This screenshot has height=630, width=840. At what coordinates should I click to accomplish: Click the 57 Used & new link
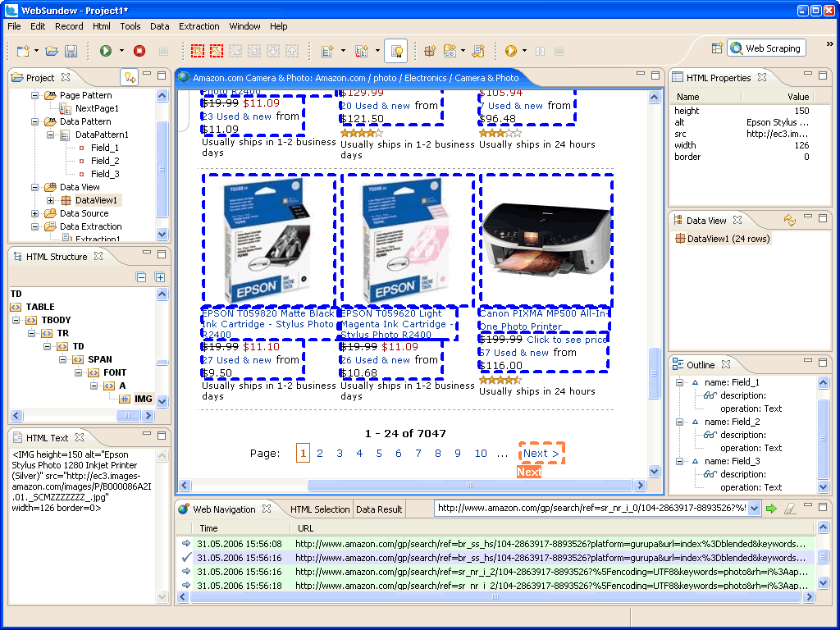[x=514, y=353]
